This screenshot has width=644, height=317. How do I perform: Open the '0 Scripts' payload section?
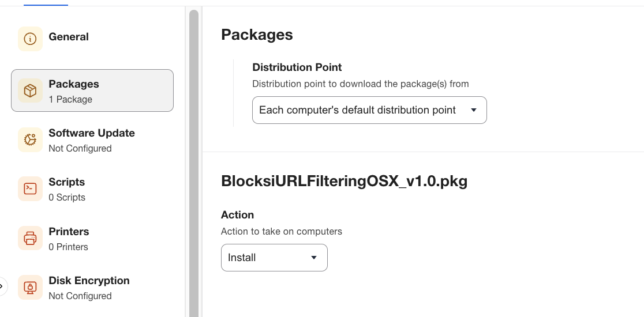(67, 197)
